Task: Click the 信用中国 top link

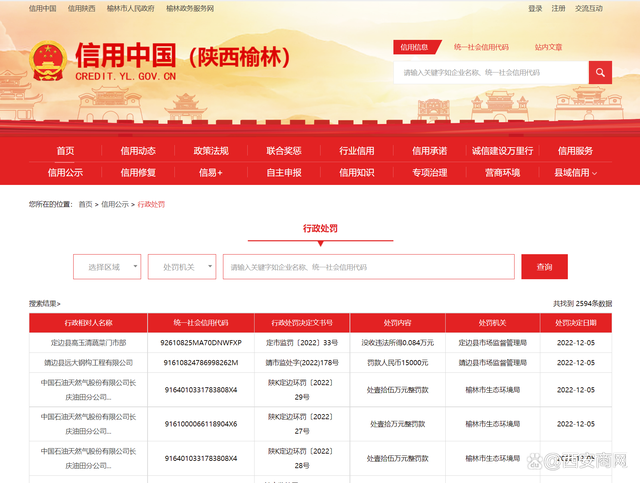Action: pyautogui.click(x=42, y=8)
